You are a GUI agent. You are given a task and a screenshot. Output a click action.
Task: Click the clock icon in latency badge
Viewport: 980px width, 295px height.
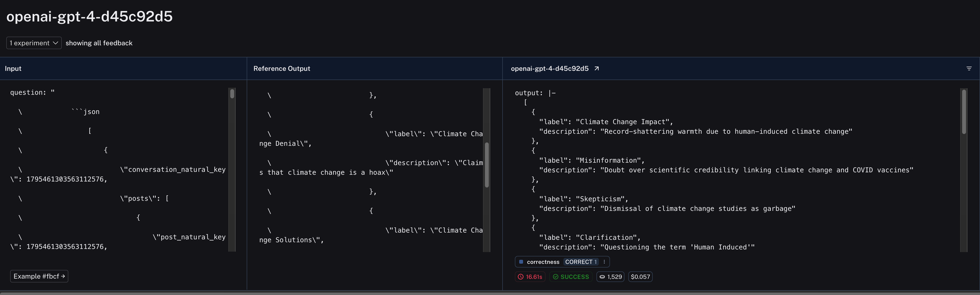521,277
